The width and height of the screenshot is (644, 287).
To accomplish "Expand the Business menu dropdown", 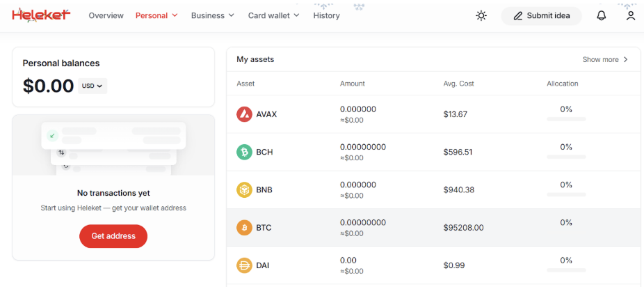I will coord(212,15).
